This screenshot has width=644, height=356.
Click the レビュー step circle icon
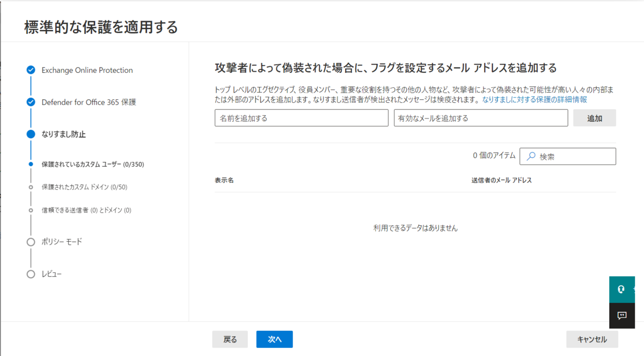31,274
